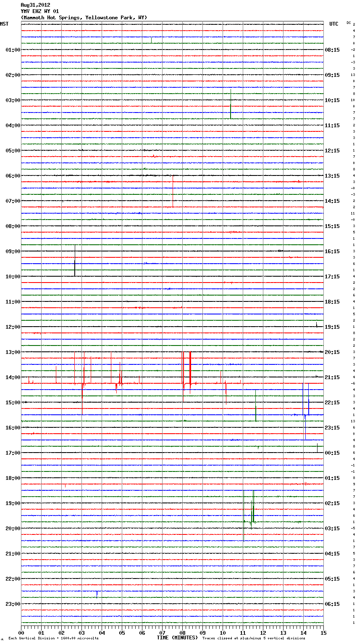Click the 13:15 UTC time label
357x644 pixels.
(x=332, y=176)
